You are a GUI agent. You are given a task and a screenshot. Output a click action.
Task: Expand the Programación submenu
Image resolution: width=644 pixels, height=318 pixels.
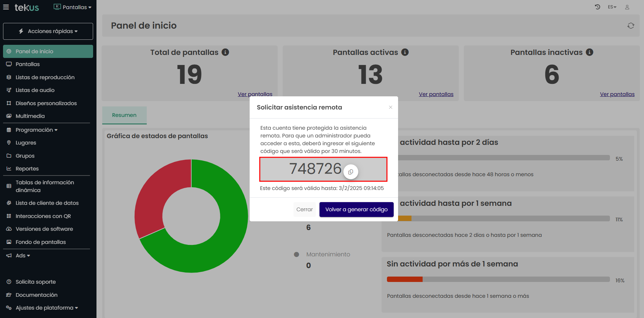click(36, 130)
